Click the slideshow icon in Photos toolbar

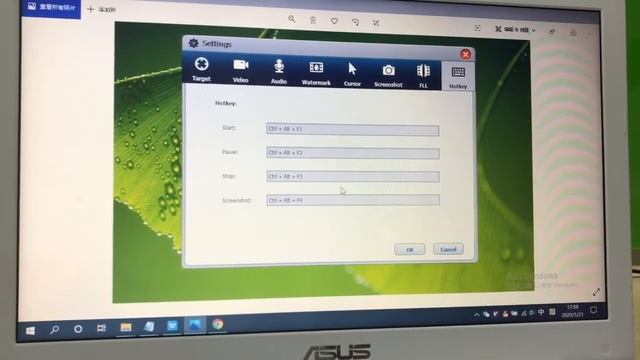pyautogui.click(x=477, y=28)
